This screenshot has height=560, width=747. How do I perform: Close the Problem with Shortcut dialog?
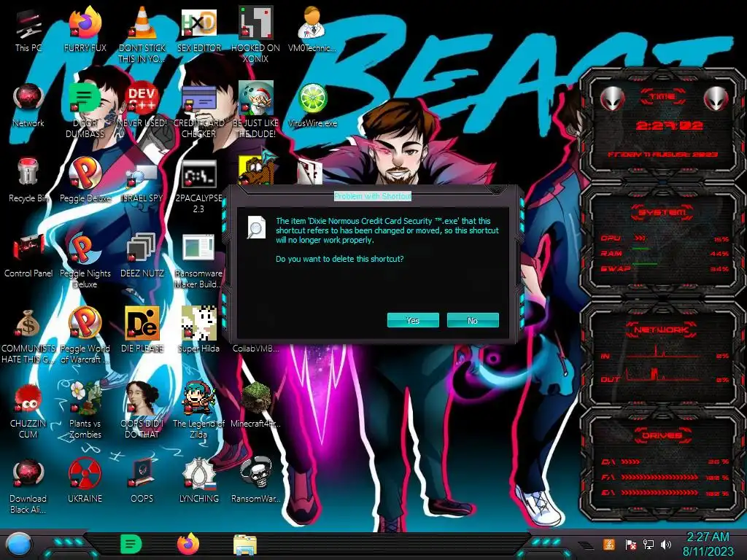pos(496,190)
